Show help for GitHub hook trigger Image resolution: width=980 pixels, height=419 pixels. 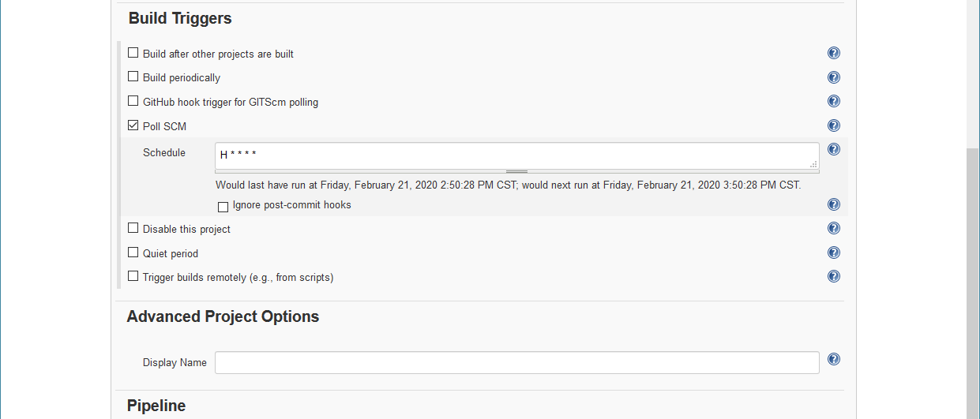coord(833,101)
